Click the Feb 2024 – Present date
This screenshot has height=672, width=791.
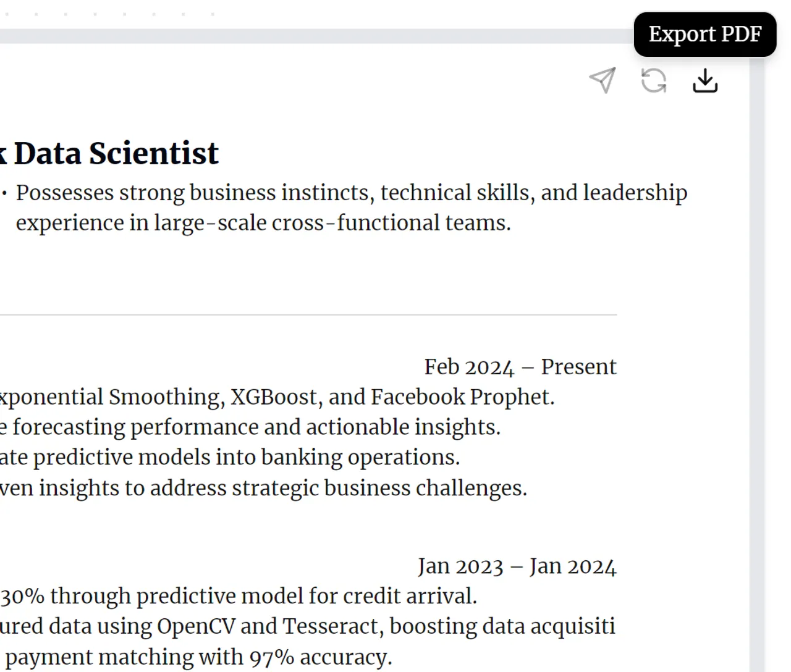520,367
